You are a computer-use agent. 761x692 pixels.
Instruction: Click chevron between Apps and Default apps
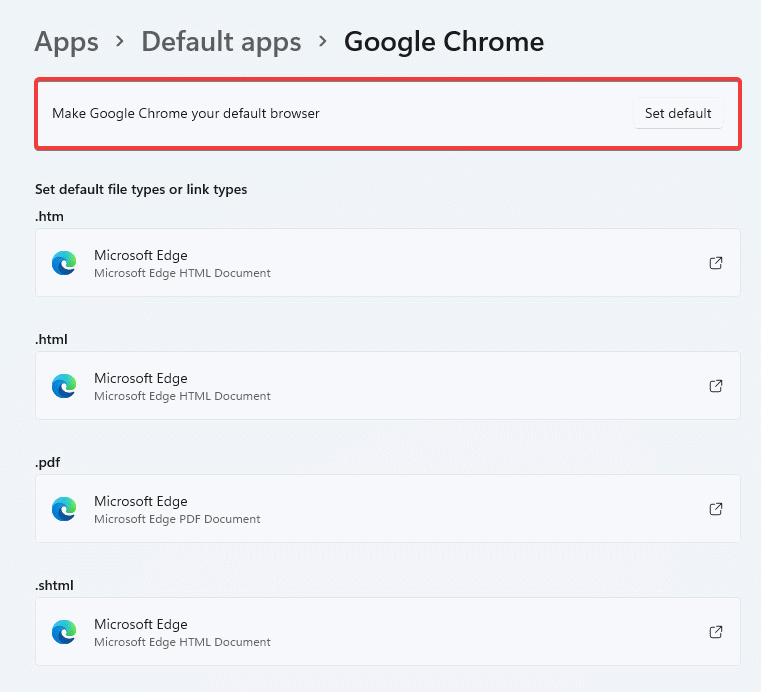tap(120, 42)
